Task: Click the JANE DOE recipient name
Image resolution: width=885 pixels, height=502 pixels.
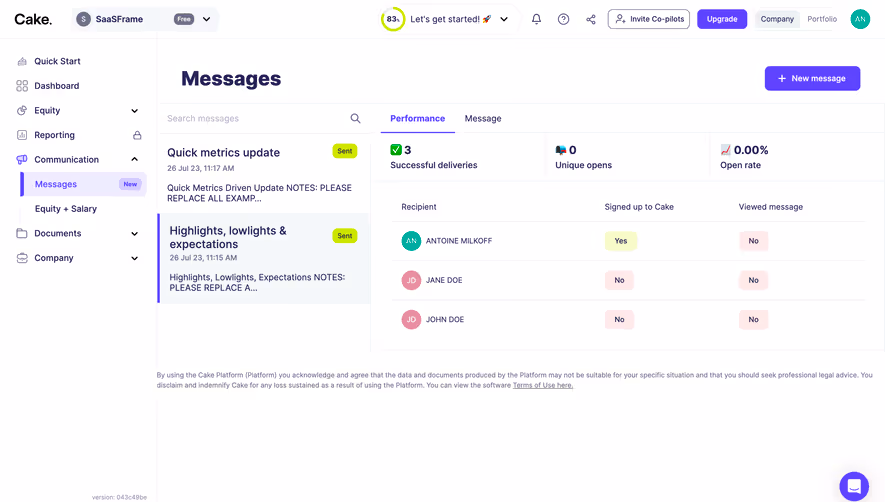Action: [444, 280]
